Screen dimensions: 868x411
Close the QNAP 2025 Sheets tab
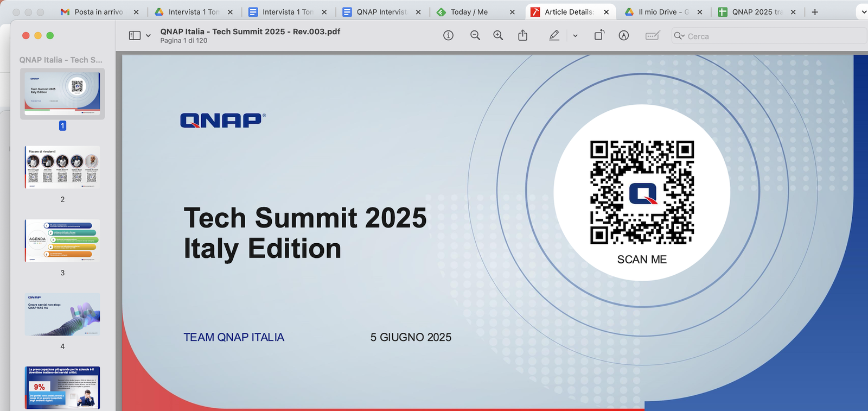pos(793,12)
